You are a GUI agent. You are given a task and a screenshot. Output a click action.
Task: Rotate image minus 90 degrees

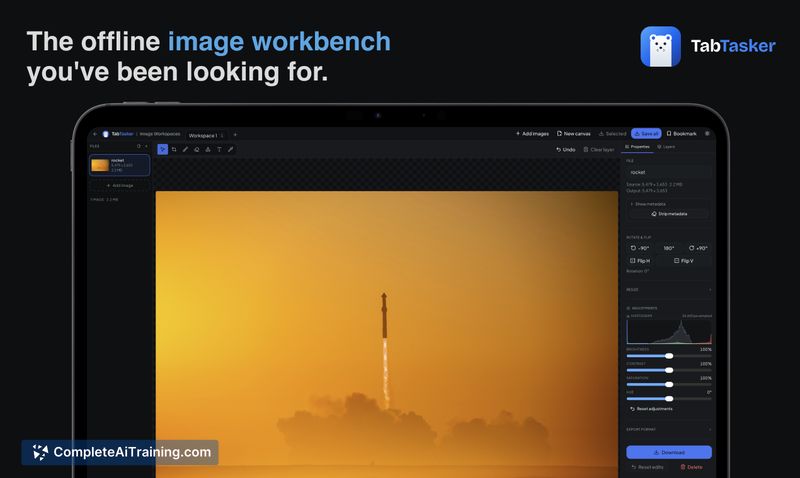(640, 248)
